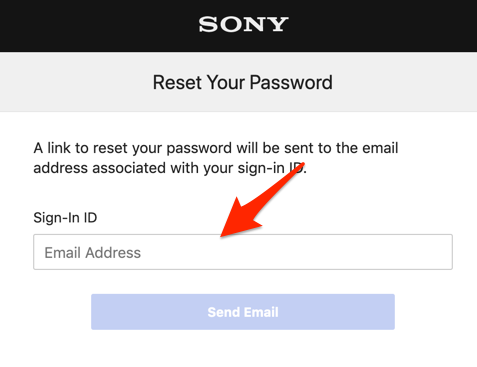Click the word "Email" on the Send button

coord(261,312)
